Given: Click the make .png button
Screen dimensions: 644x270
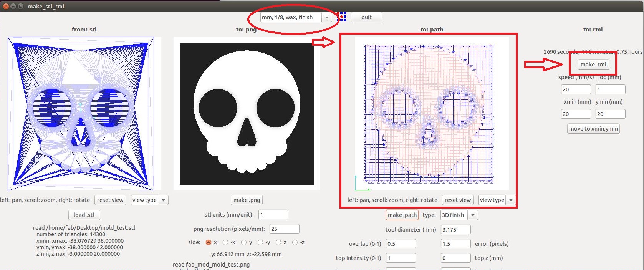Looking at the screenshot, I should point(247,200).
